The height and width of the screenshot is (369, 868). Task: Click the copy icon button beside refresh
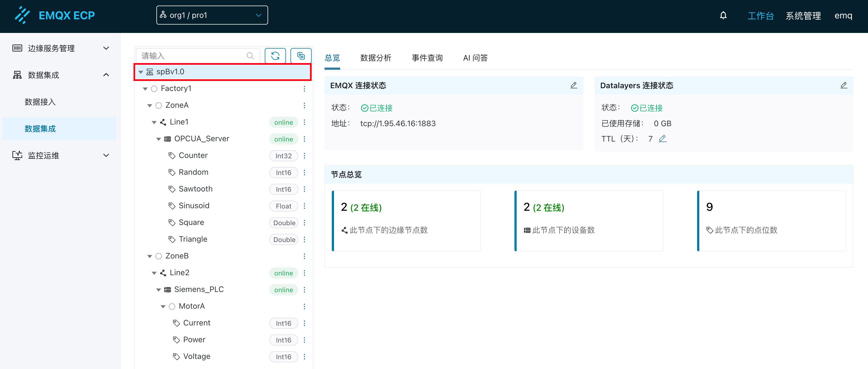tap(301, 56)
